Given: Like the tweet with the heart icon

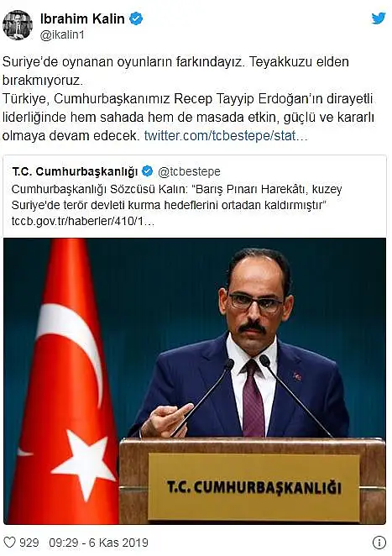Looking at the screenshot, I should click(x=9, y=543).
